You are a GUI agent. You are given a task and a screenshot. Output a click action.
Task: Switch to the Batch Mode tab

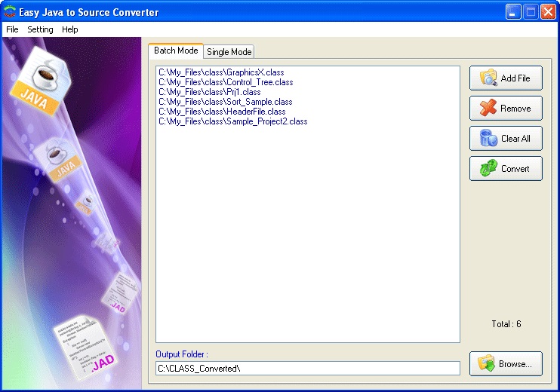coord(176,51)
